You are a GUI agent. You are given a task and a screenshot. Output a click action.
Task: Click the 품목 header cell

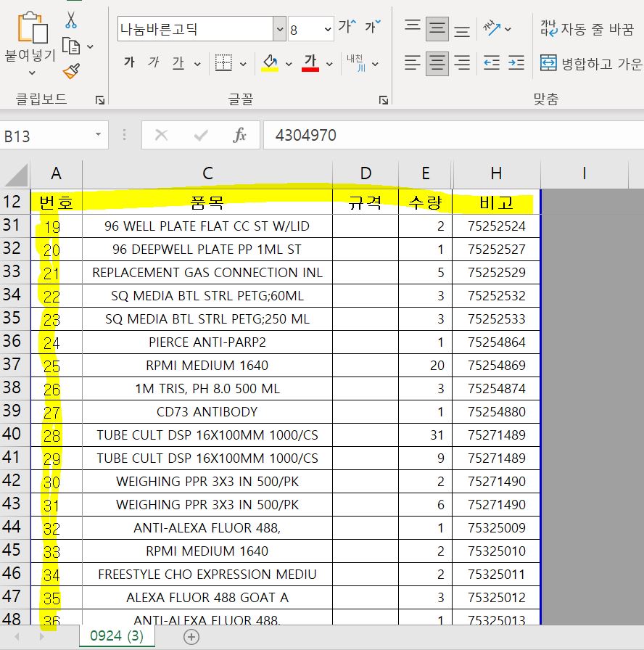coord(207,202)
